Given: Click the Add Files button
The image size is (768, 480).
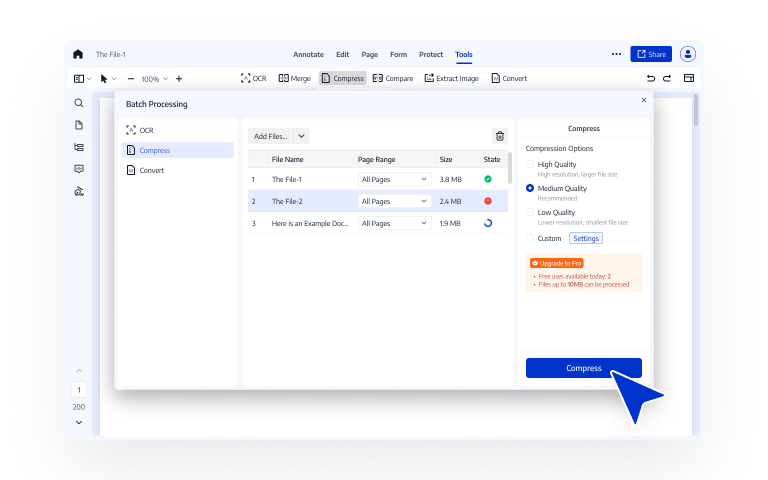Looking at the screenshot, I should click(x=270, y=136).
